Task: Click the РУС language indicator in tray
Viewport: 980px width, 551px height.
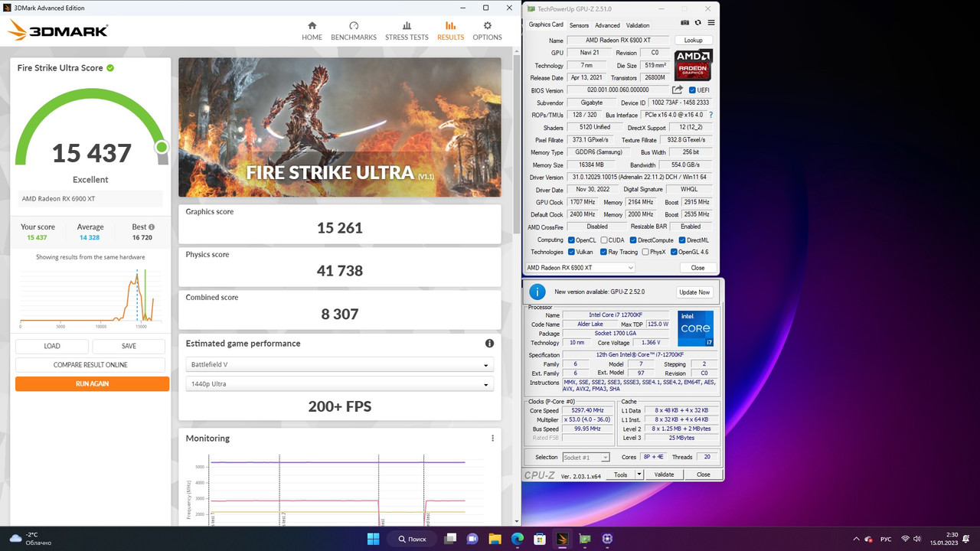Action: [x=886, y=539]
